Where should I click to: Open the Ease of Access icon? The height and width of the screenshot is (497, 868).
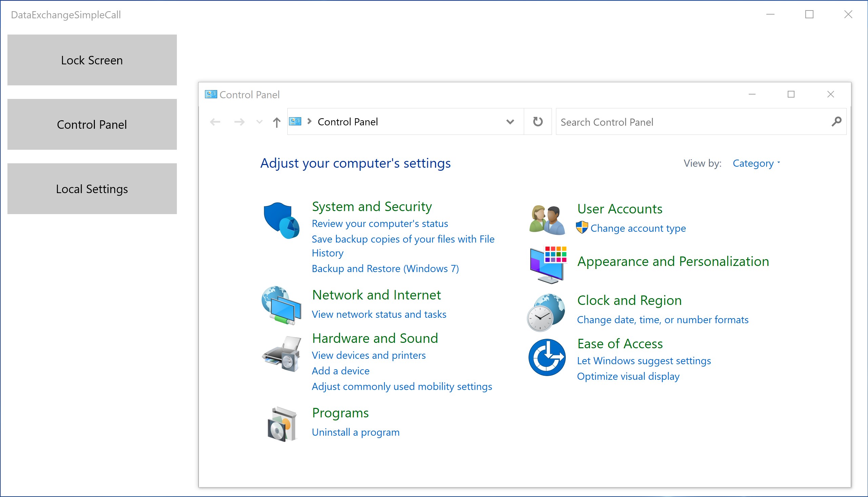click(x=546, y=357)
